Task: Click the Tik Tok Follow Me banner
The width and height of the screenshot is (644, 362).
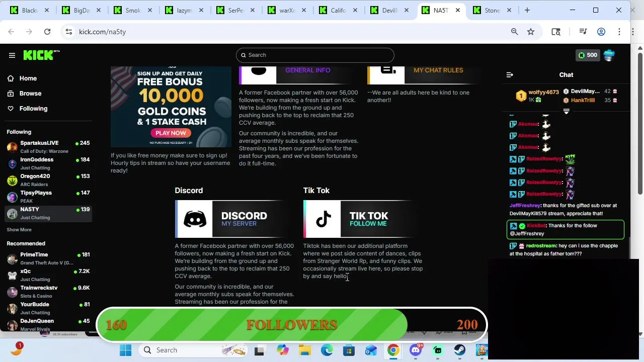Action: click(x=362, y=219)
